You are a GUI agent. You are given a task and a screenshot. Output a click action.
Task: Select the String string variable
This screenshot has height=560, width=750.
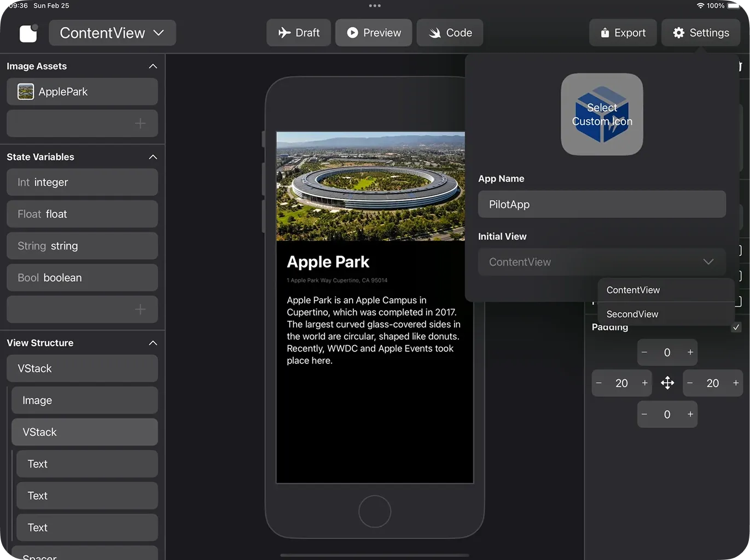point(82,246)
